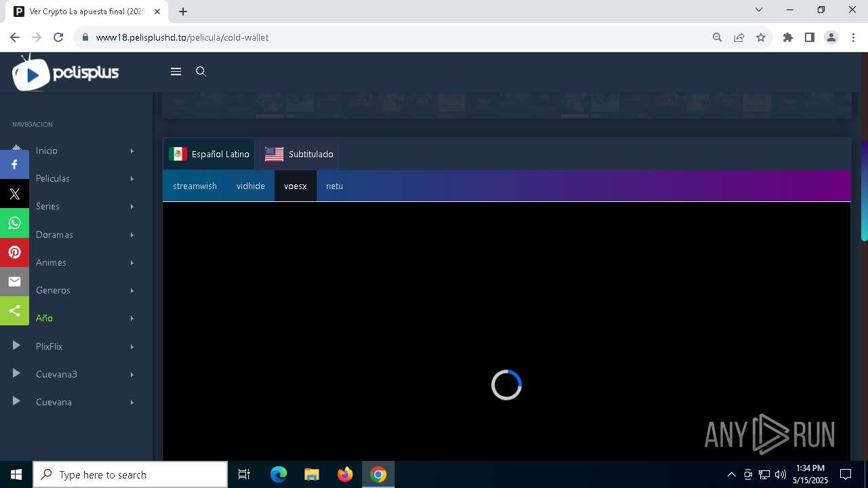Click the Windows taskbar search box
This screenshot has height=488, width=868.
tap(130, 474)
